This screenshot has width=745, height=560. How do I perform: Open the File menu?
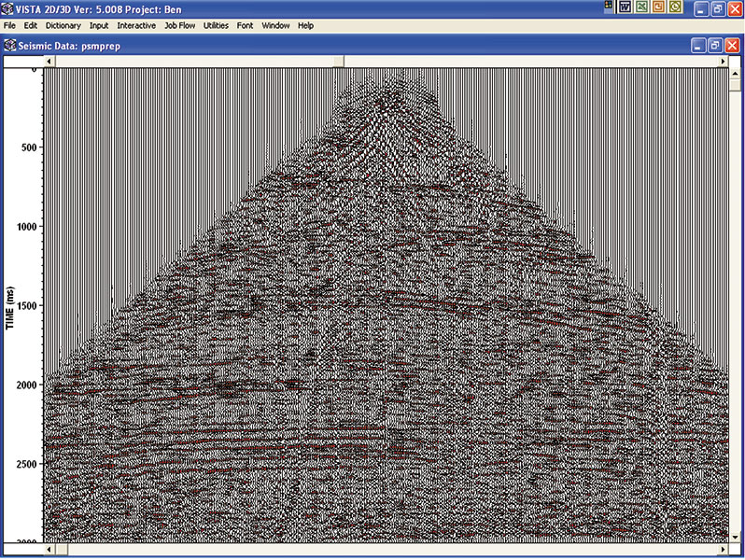[10, 25]
